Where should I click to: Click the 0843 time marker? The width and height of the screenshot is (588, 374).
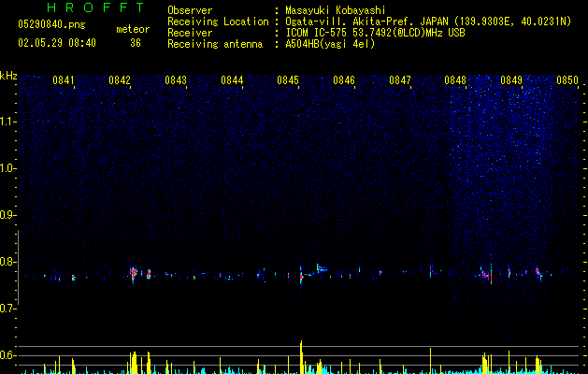176,80
